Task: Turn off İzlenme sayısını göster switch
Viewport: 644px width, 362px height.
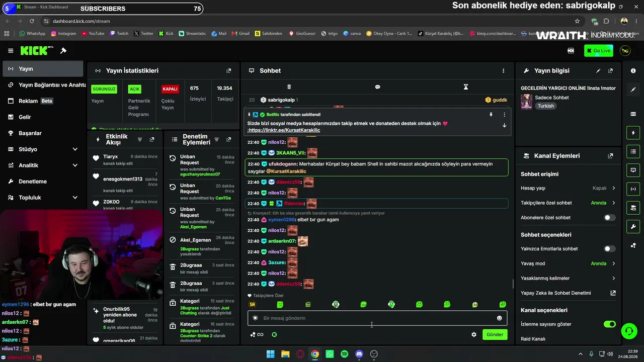Action: [609, 324]
